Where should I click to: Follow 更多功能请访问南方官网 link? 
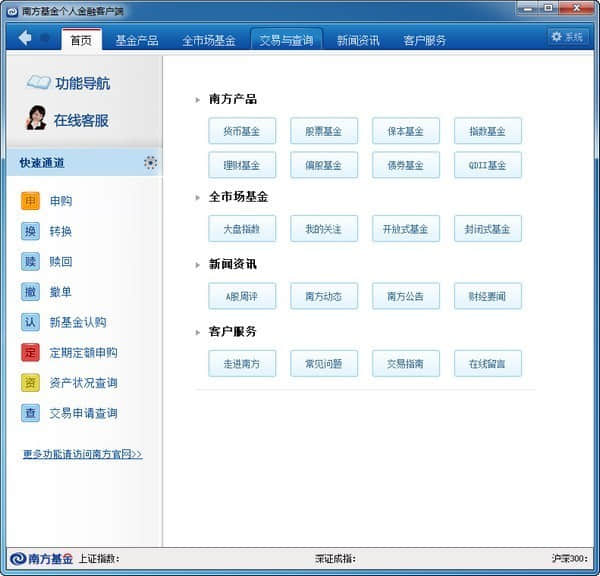83,454
